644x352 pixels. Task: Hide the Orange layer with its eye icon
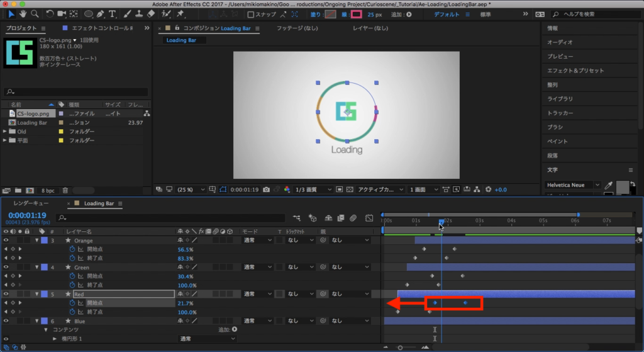point(6,241)
